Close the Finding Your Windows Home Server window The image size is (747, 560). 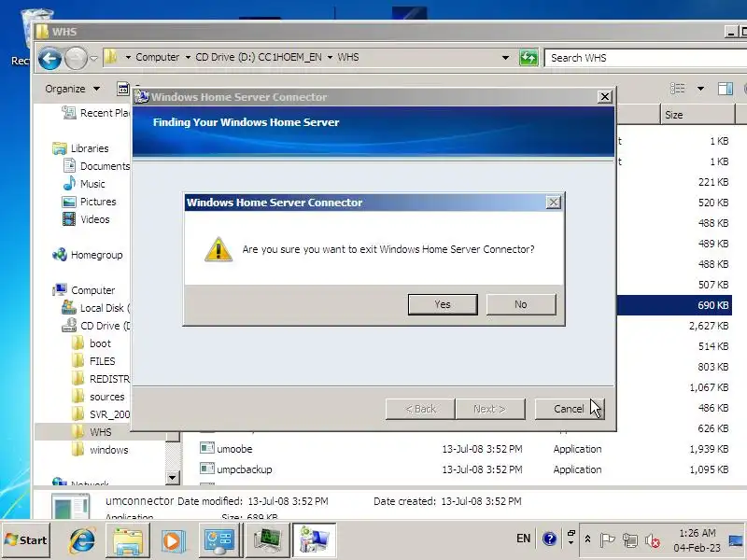(604, 97)
